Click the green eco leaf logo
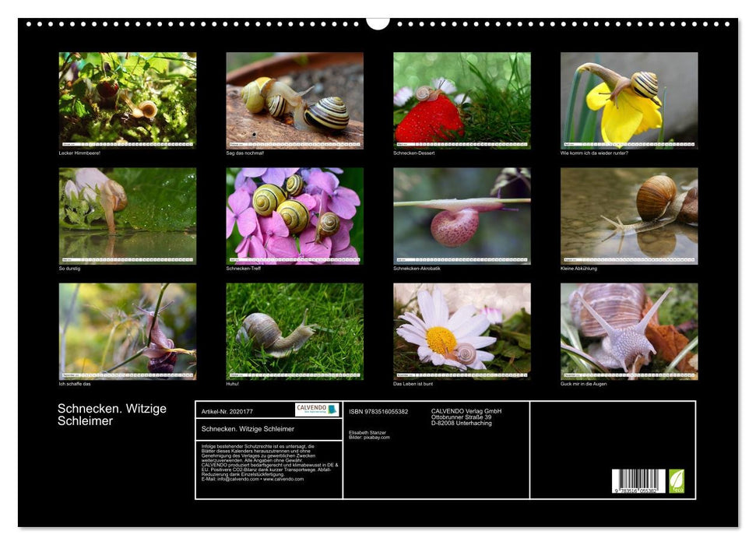 [677, 480]
